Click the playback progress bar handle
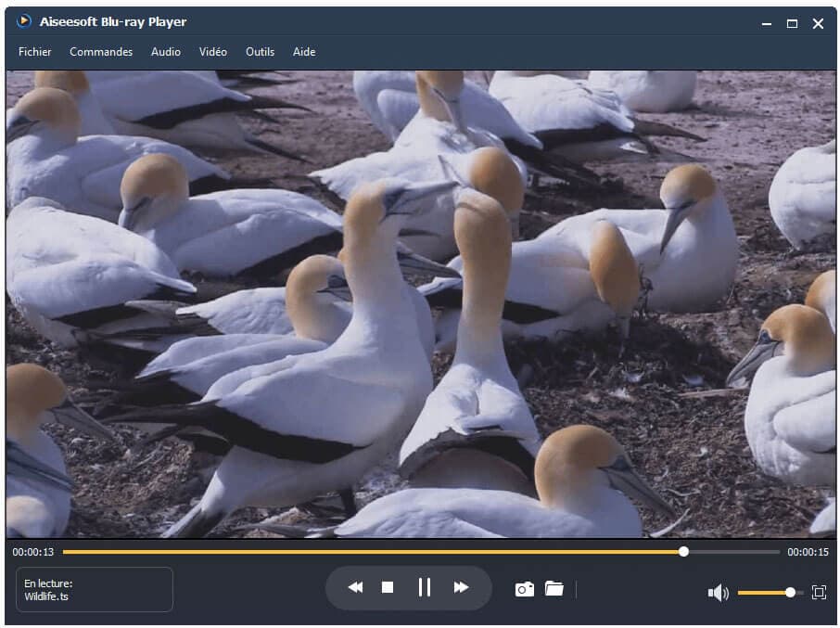This screenshot has width=840, height=628. [683, 551]
